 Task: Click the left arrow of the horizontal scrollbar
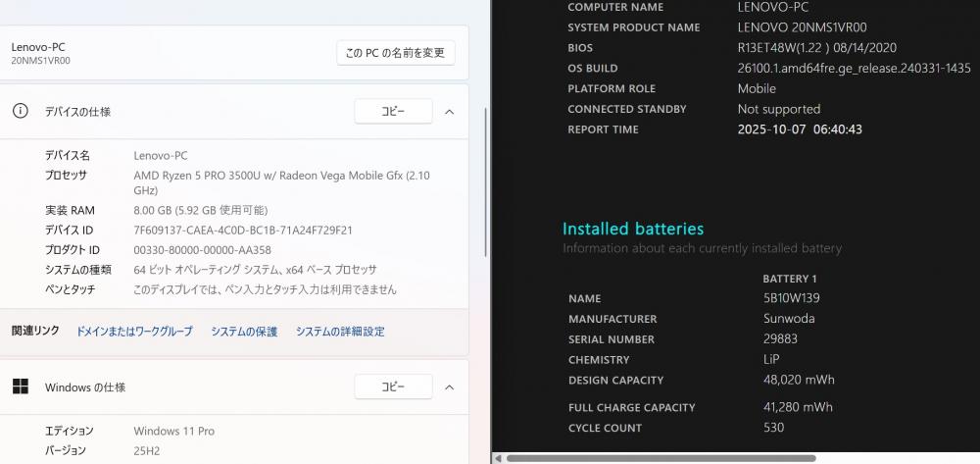[499, 457]
